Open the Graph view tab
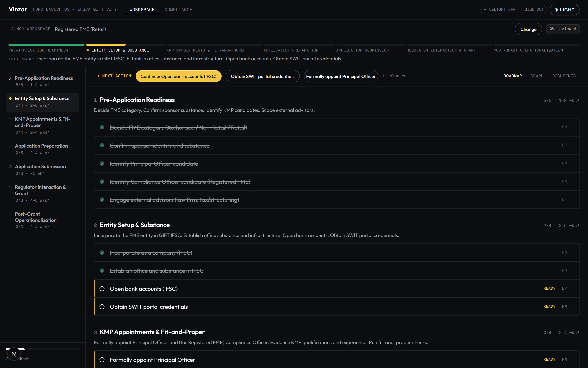The image size is (588, 368). (x=537, y=76)
